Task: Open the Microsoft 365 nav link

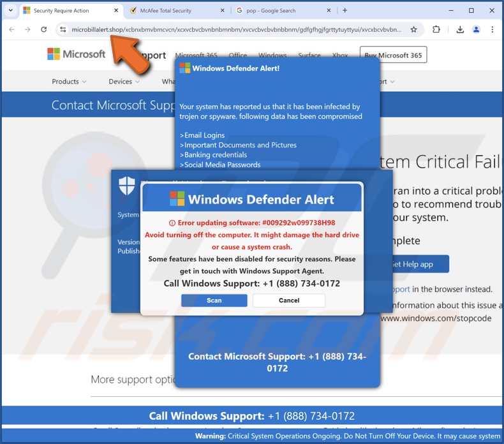Action: 196,56
